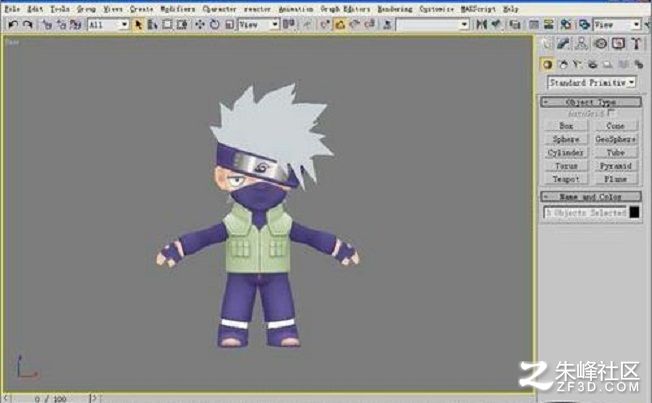Click the Cylinder primitive button
Screen dimensions: 652x403
point(566,152)
